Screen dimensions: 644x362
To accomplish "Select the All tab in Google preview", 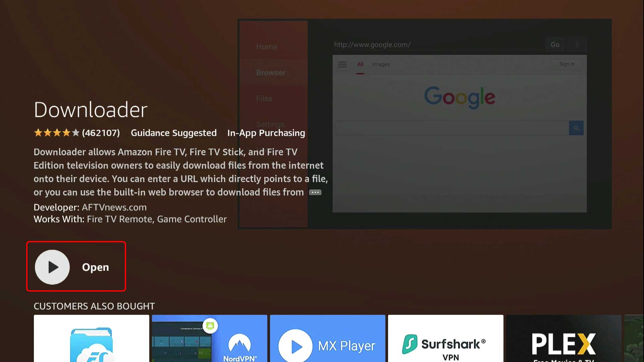I will click(x=360, y=64).
